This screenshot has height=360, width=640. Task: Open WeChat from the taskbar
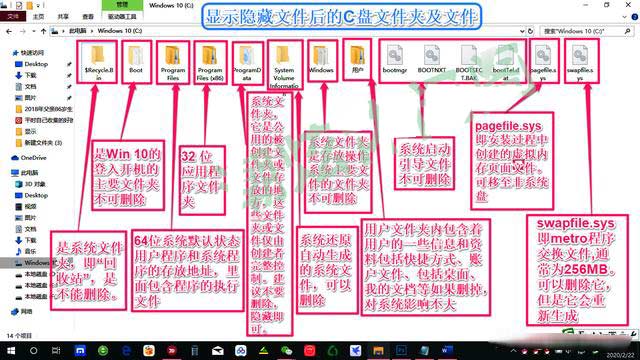coord(287,351)
